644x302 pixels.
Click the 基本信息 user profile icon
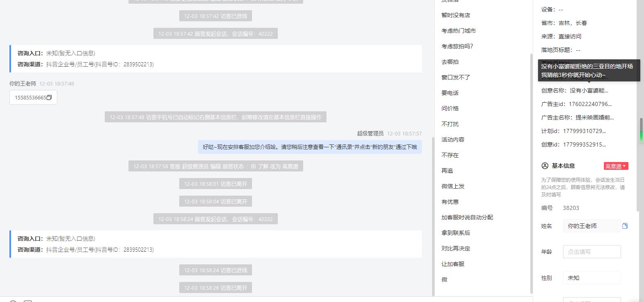click(x=545, y=166)
